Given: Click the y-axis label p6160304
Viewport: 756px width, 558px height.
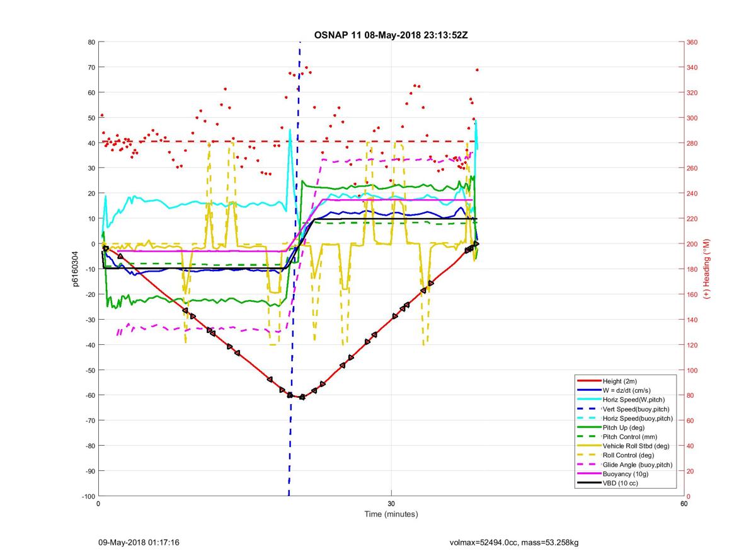Looking at the screenshot, I should 74,269.
